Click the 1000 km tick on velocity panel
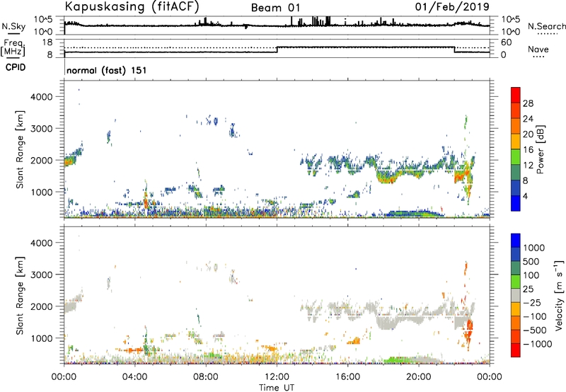The image size is (566, 392). click(x=41, y=338)
